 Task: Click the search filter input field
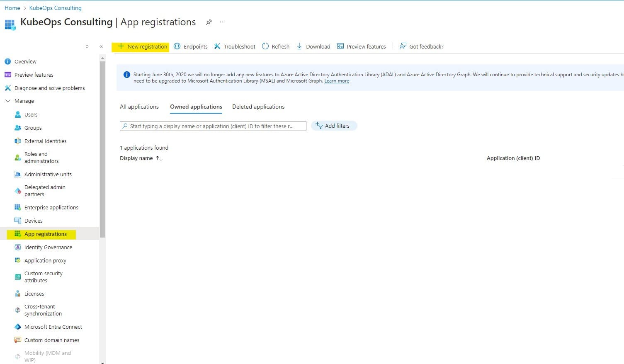click(x=213, y=126)
